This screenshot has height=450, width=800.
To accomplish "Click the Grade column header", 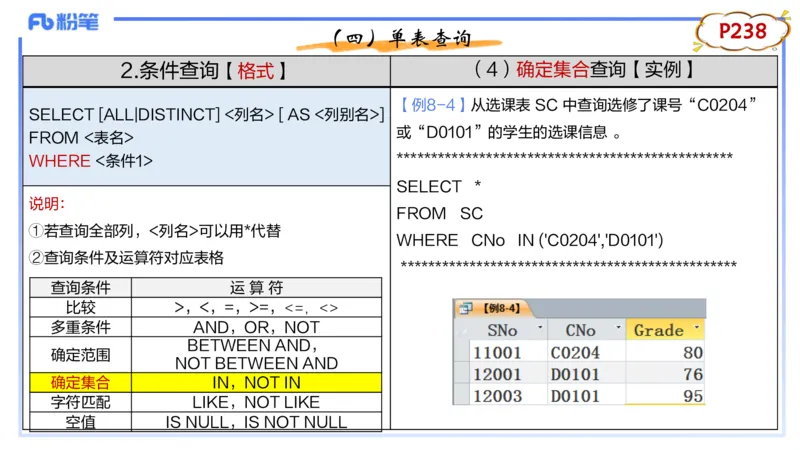I will click(x=665, y=330).
